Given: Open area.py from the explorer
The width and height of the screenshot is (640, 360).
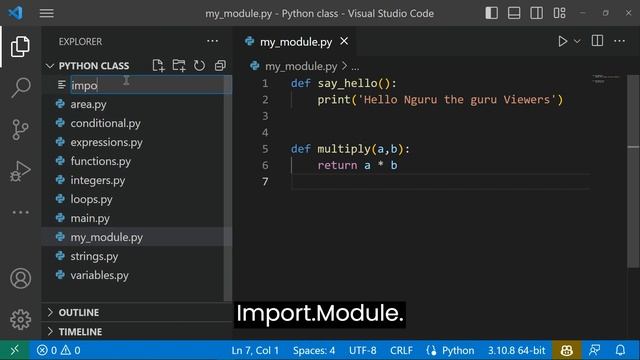Looking at the screenshot, I should pyautogui.click(x=88, y=104).
